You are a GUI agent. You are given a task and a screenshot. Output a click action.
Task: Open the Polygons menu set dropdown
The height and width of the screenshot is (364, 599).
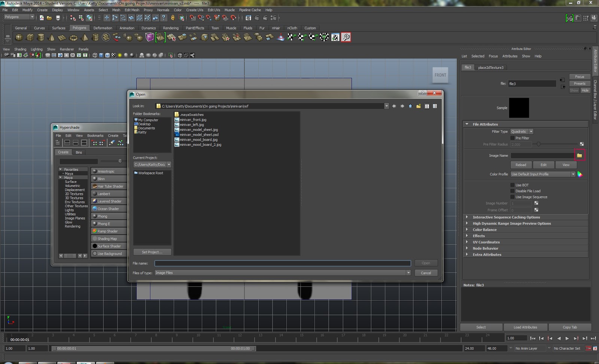(19, 17)
